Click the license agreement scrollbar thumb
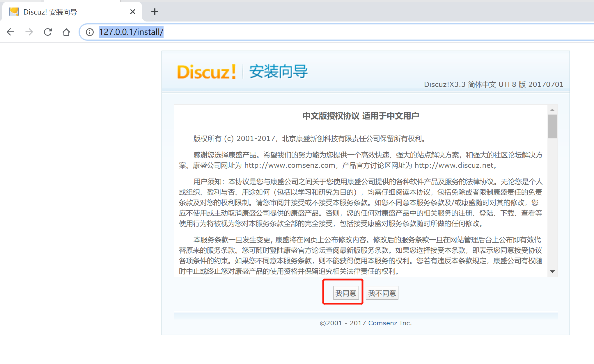 tap(552, 126)
